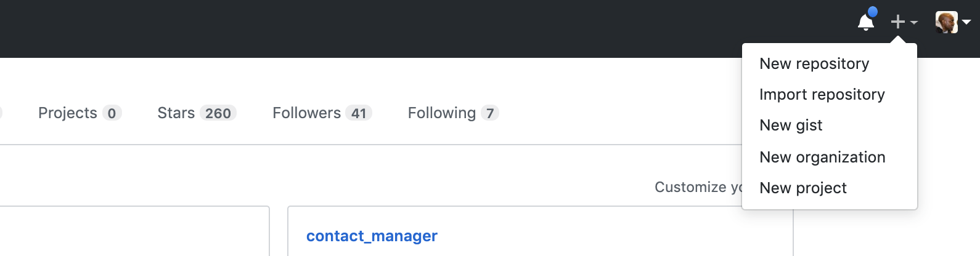Click the plus create-new icon

[897, 22]
